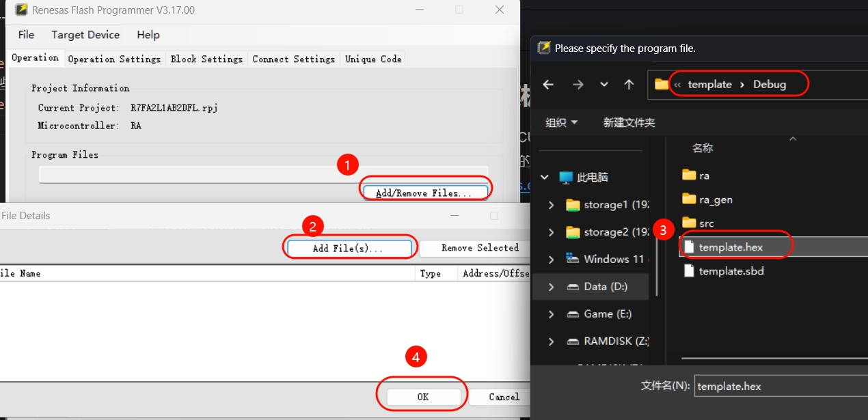Select Windows 11 drive in tree
868x420 pixels.
pos(607,260)
